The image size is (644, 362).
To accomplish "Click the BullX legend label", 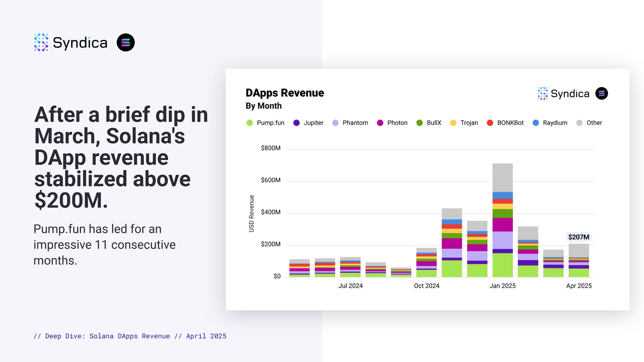I will [434, 123].
